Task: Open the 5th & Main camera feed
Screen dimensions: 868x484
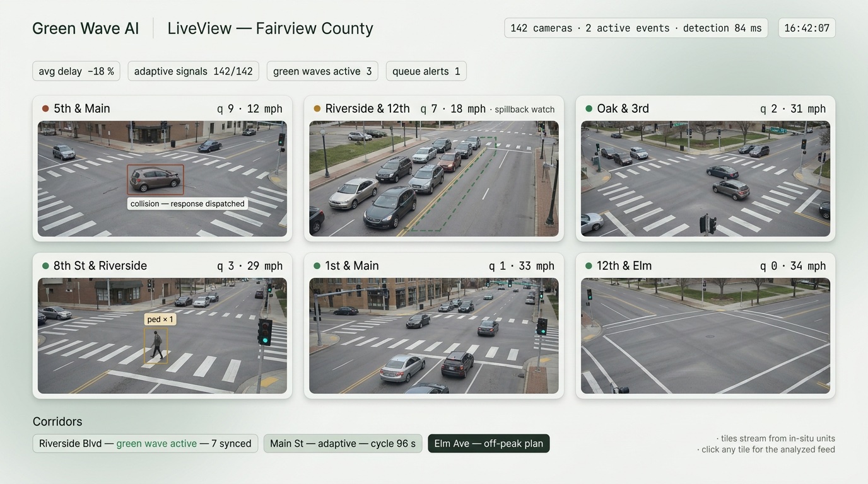Action: (x=162, y=178)
